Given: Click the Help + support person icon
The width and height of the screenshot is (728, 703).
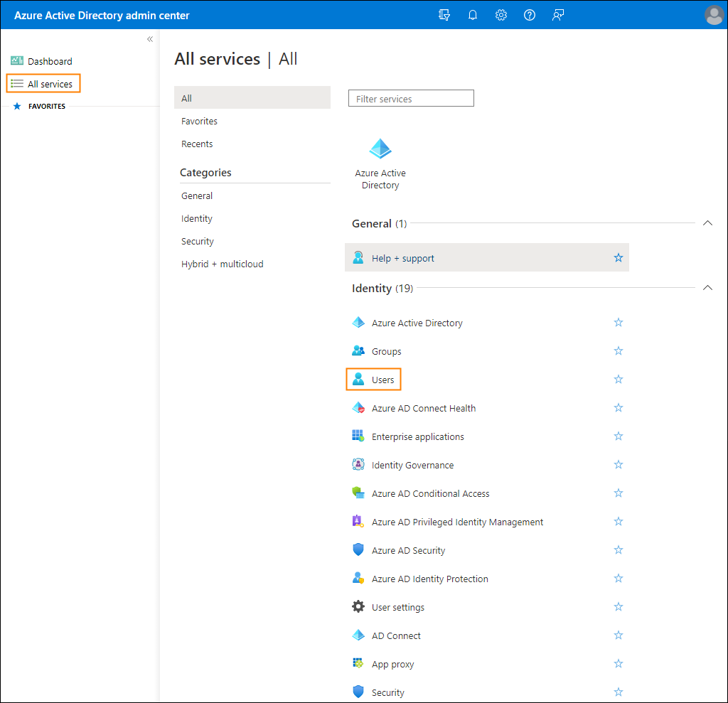Looking at the screenshot, I should pyautogui.click(x=358, y=258).
